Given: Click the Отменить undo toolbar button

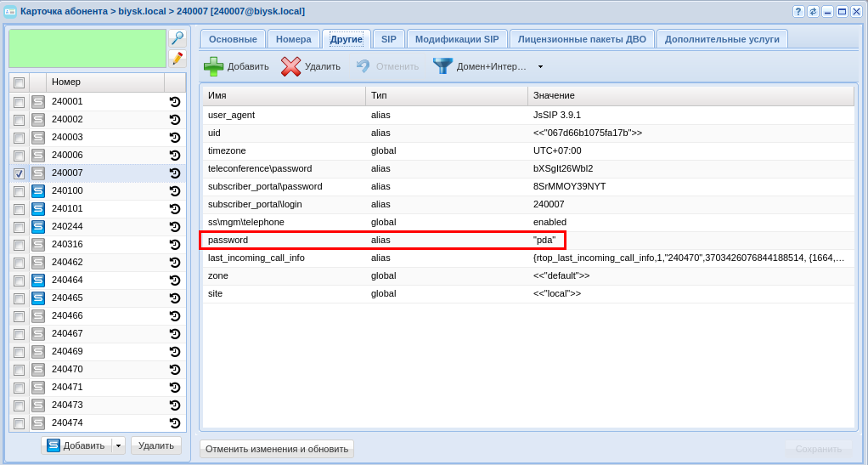Looking at the screenshot, I should 387,66.
